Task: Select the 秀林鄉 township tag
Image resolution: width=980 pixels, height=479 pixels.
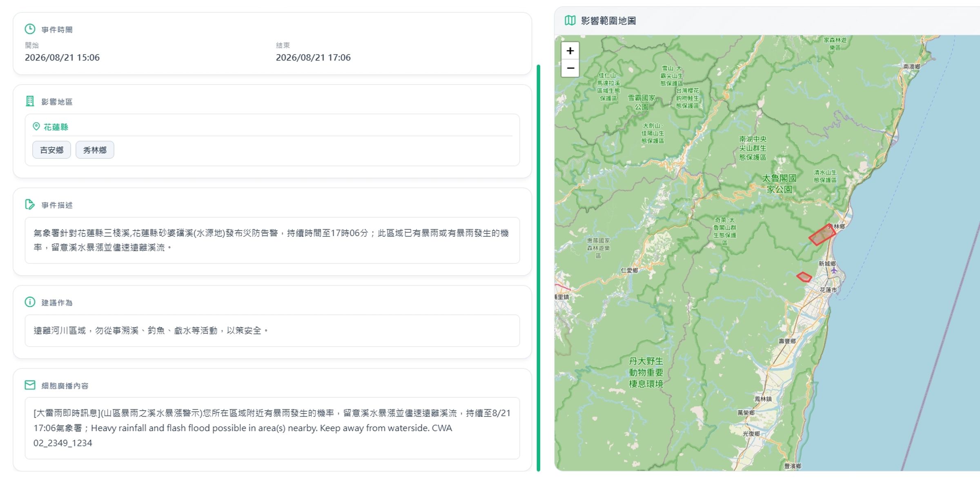Action: coord(95,150)
